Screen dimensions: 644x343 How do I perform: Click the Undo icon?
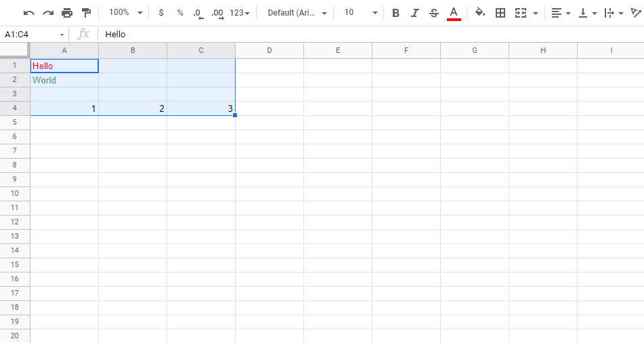[29, 13]
